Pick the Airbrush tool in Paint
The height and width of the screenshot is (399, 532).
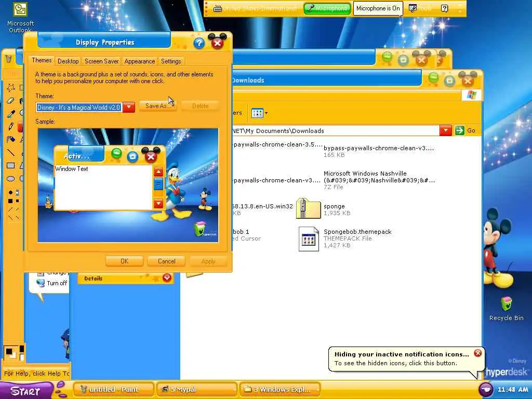[10, 139]
